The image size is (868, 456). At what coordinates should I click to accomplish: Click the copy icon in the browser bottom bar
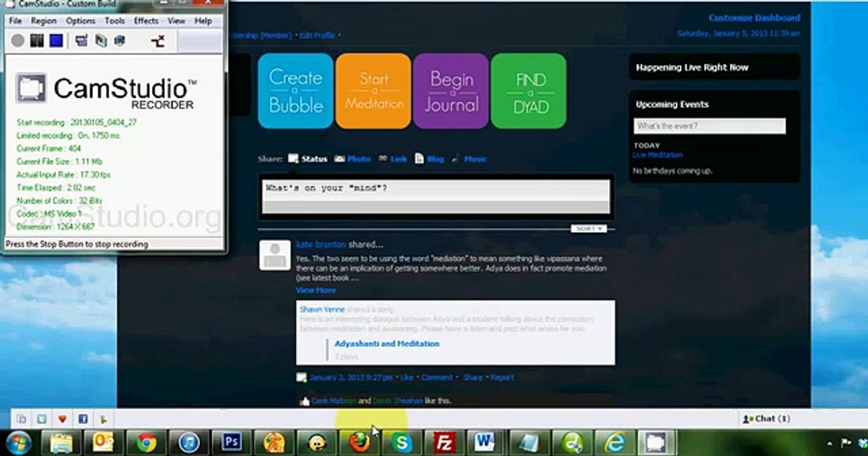22,419
